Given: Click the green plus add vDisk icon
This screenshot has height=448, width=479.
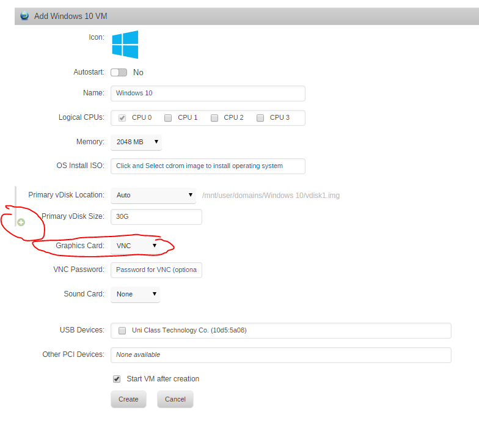Looking at the screenshot, I should click(21, 222).
